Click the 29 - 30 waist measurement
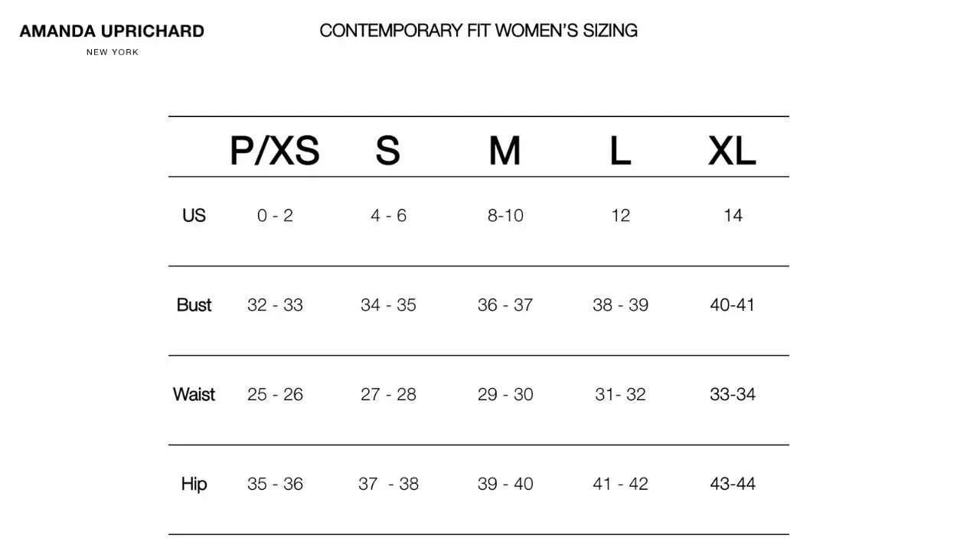Viewport: 980px width, 551px height. click(x=505, y=394)
